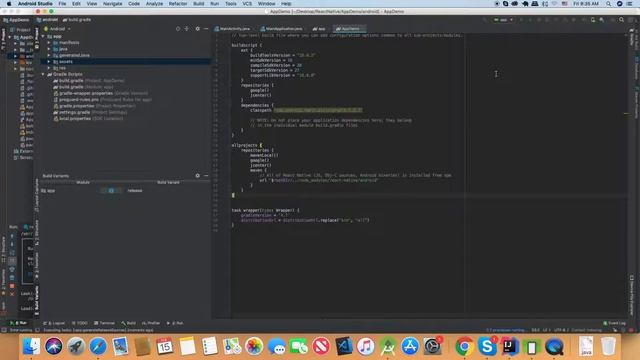Open the Event Log button
The image size is (640, 360).
(x=614, y=323)
